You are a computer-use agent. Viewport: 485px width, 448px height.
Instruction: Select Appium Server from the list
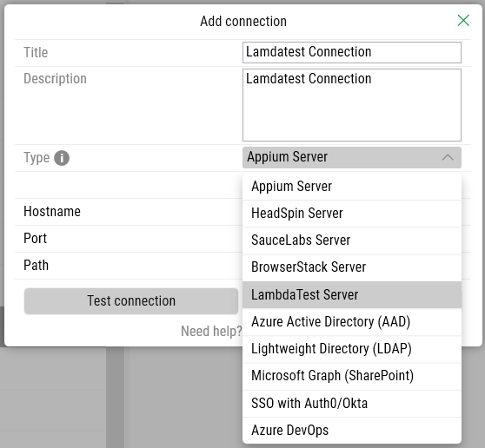352,187
